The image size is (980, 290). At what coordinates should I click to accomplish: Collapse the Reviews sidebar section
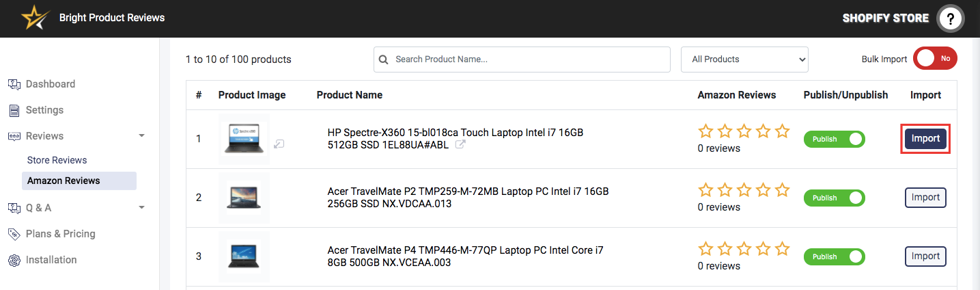(x=141, y=136)
